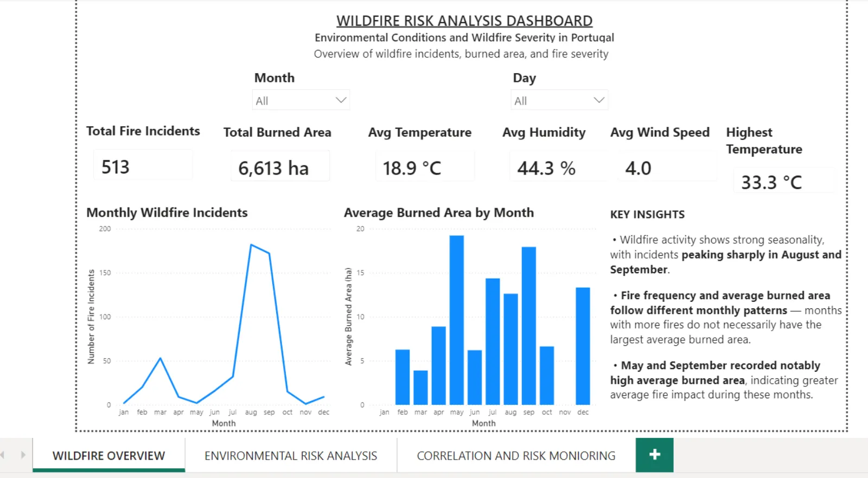Click the Avg Humidity value 44.3 %
The width and height of the screenshot is (868, 478).
click(x=546, y=169)
